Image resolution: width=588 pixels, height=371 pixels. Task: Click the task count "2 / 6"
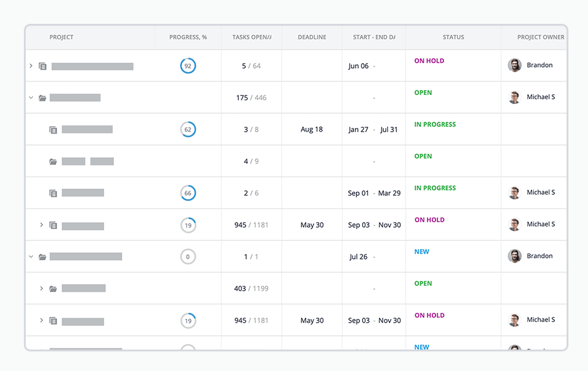pos(251,193)
